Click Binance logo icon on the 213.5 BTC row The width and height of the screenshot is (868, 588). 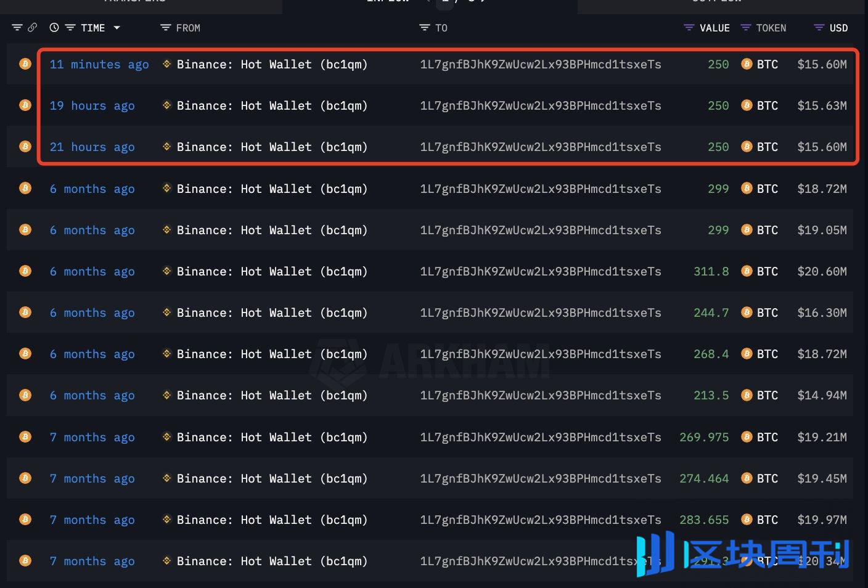[166, 394]
